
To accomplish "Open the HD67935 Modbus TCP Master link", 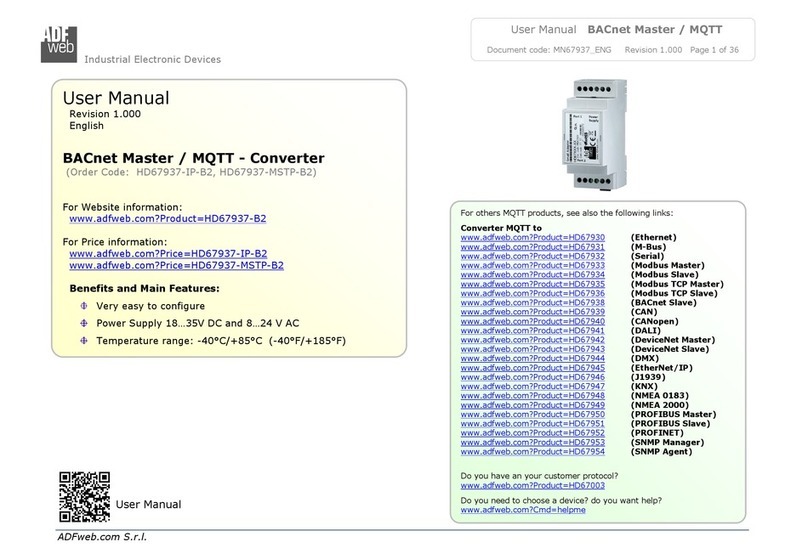I will click(x=533, y=284).
